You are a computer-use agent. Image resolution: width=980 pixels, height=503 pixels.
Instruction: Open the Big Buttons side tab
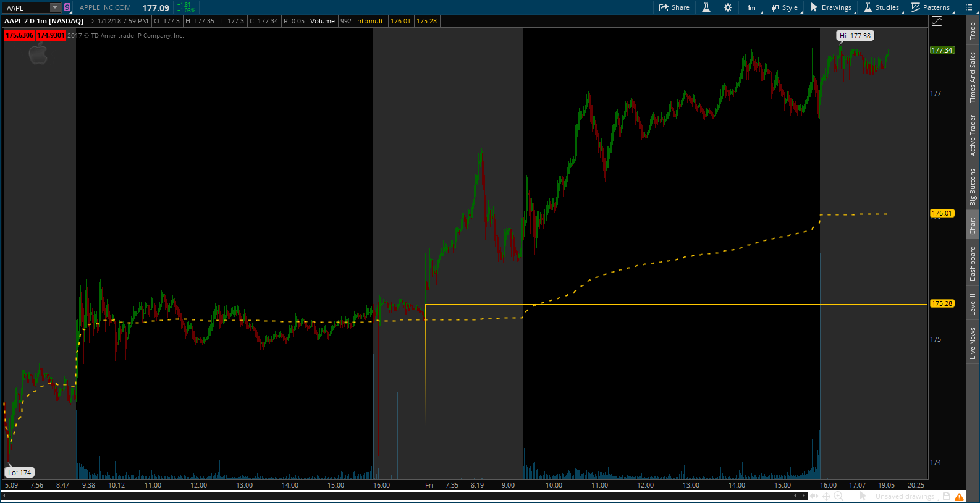(973, 187)
